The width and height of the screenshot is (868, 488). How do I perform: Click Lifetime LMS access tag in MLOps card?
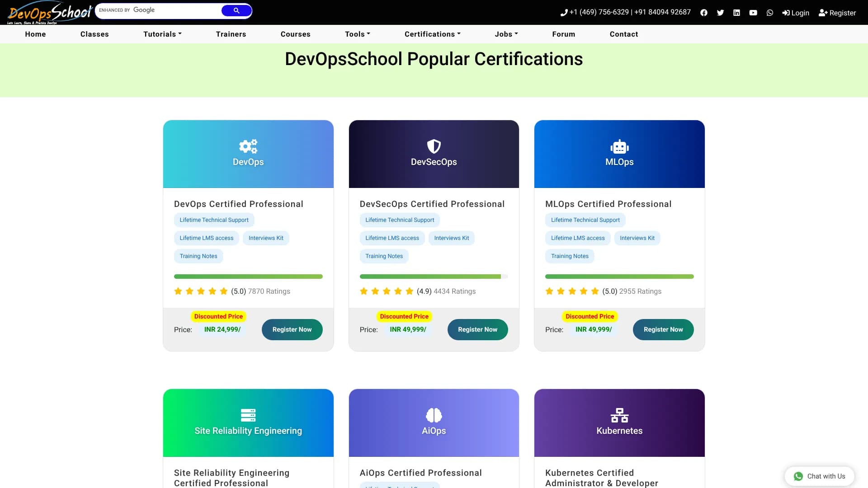tap(578, 238)
